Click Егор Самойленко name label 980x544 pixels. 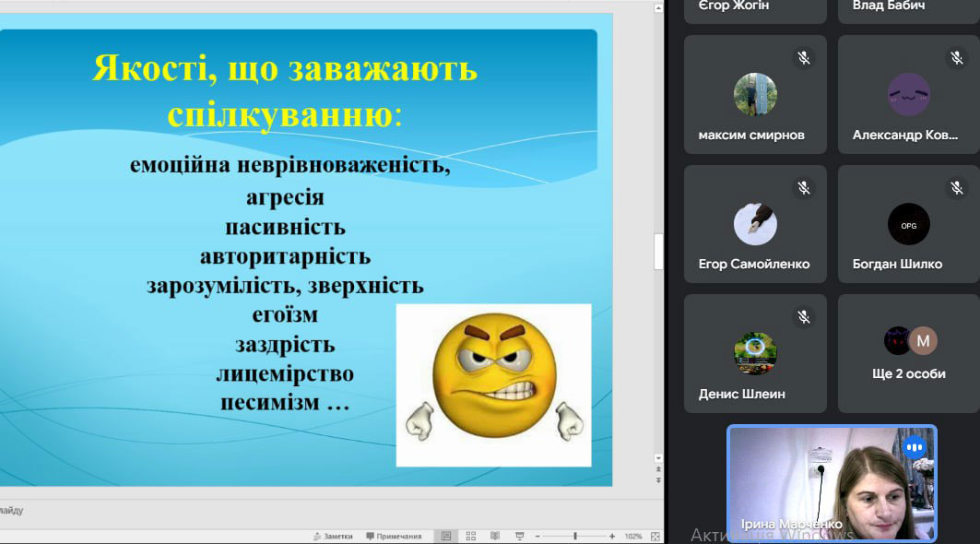(754, 264)
